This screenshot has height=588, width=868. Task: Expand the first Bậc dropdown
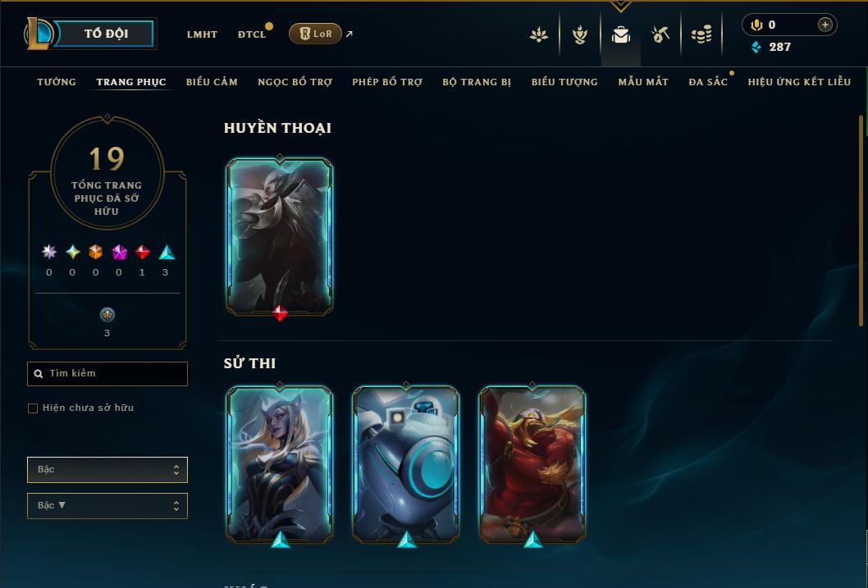point(107,470)
